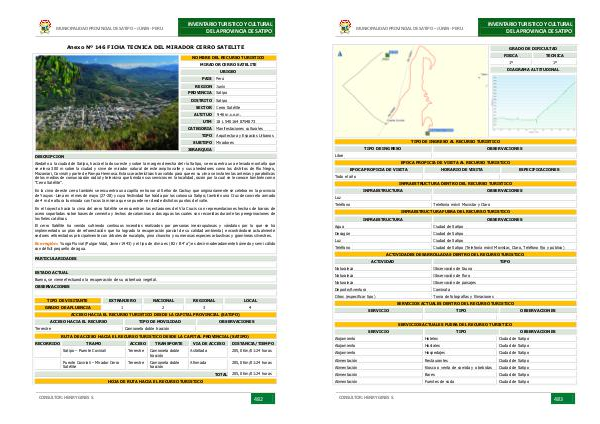This screenshot has height=424, width=600.
Task: Click the green page number 482 box
Action: point(263,398)
